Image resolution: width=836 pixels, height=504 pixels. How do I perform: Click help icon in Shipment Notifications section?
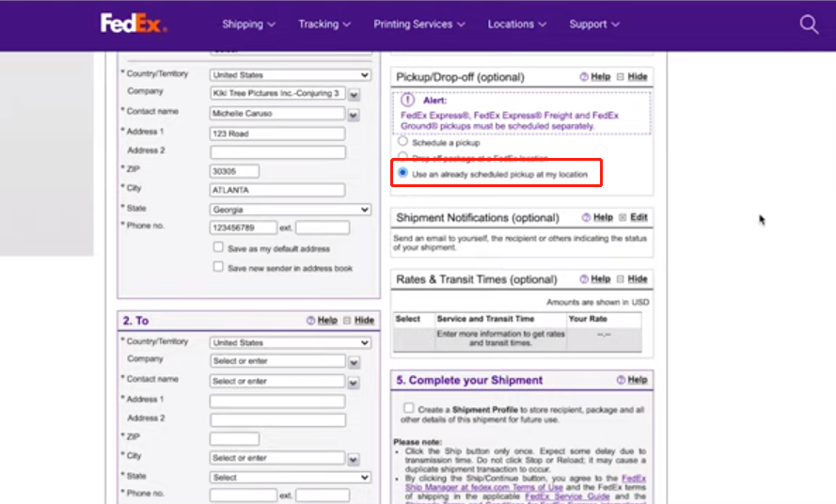tap(587, 217)
